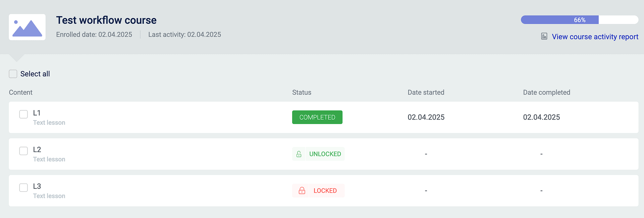Click the Test workflow course title
Image resolution: width=644 pixels, height=218 pixels.
(x=106, y=20)
